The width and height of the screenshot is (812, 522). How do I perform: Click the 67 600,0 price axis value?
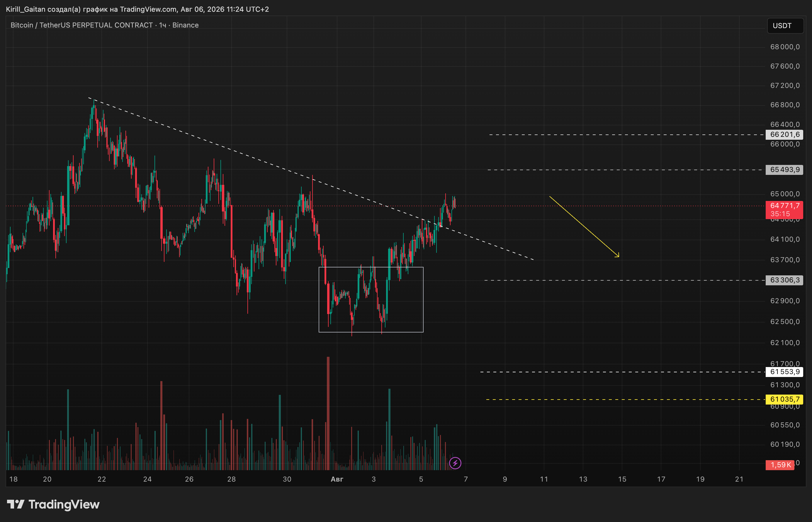tap(785, 66)
